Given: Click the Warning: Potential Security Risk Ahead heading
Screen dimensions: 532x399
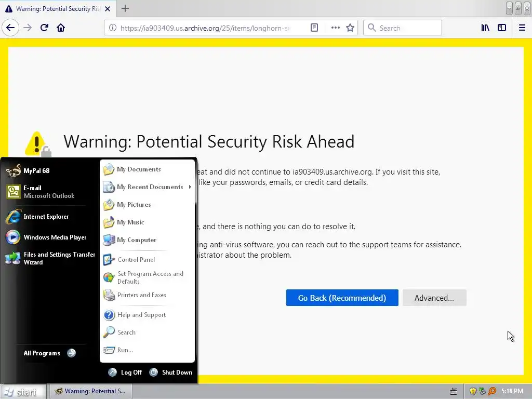Looking at the screenshot, I should click(209, 141).
